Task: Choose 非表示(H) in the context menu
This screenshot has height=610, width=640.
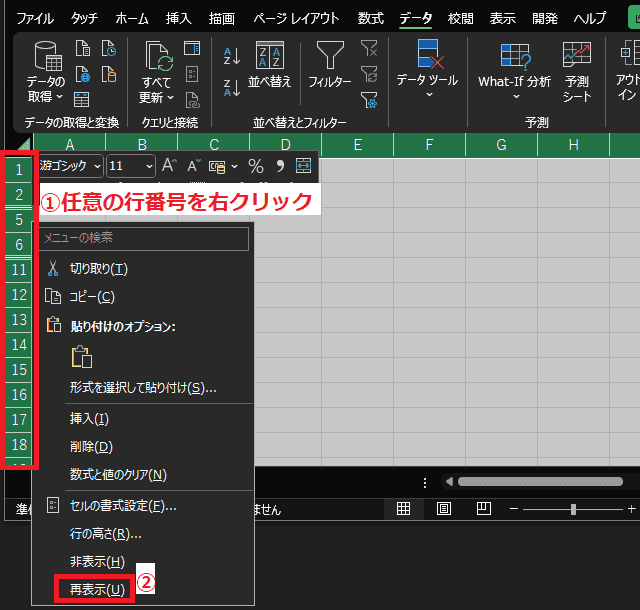Action: click(x=97, y=562)
